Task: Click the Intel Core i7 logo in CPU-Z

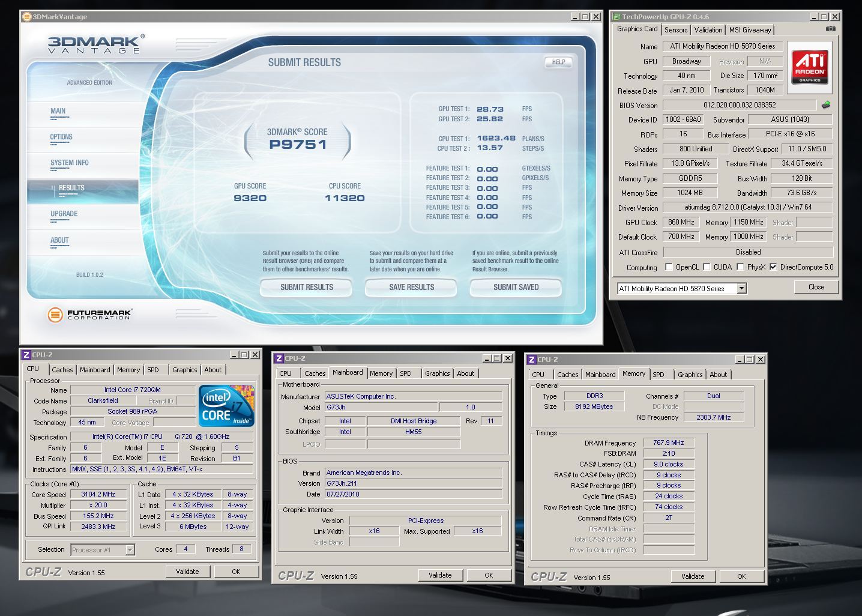Action: (x=226, y=406)
